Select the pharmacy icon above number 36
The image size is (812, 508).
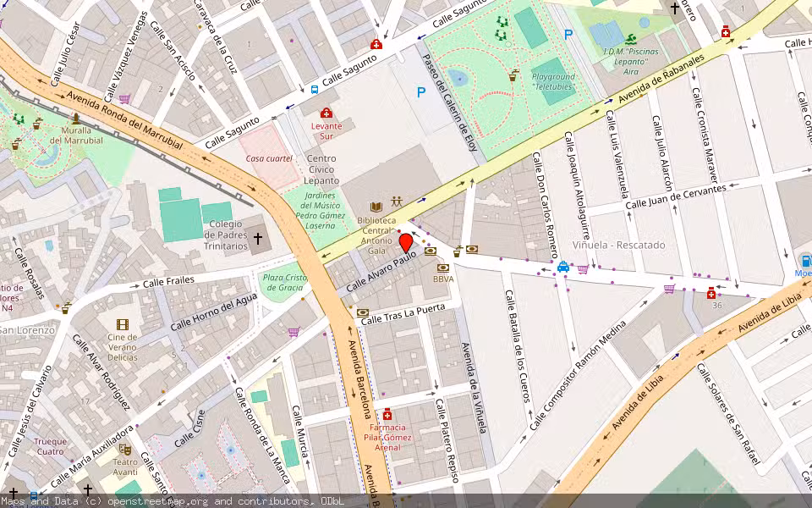(711, 293)
